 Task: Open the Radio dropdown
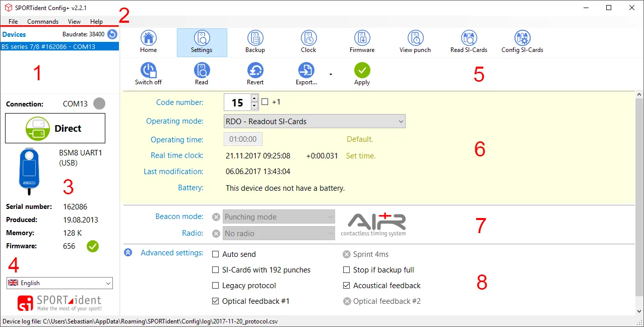279,234
